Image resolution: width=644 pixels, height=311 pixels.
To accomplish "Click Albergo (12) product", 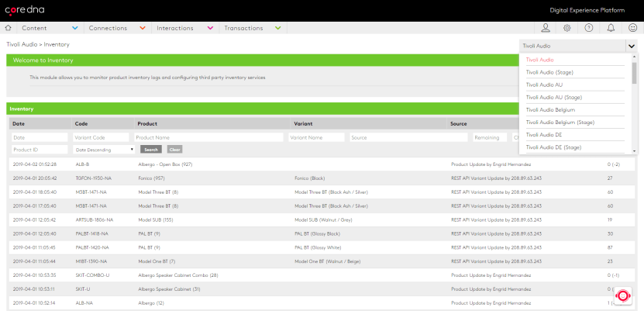I will tap(151, 303).
